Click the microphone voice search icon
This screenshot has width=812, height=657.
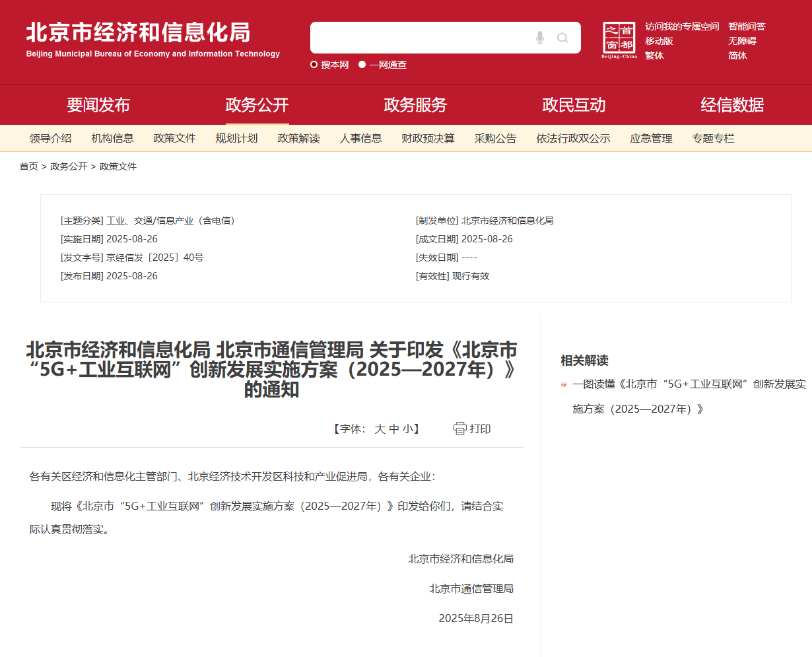(x=540, y=38)
